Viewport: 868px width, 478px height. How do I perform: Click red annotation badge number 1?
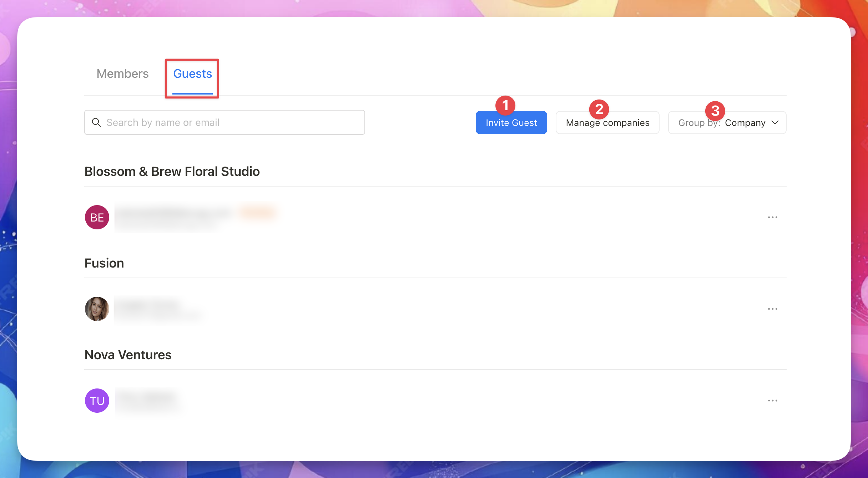point(505,106)
